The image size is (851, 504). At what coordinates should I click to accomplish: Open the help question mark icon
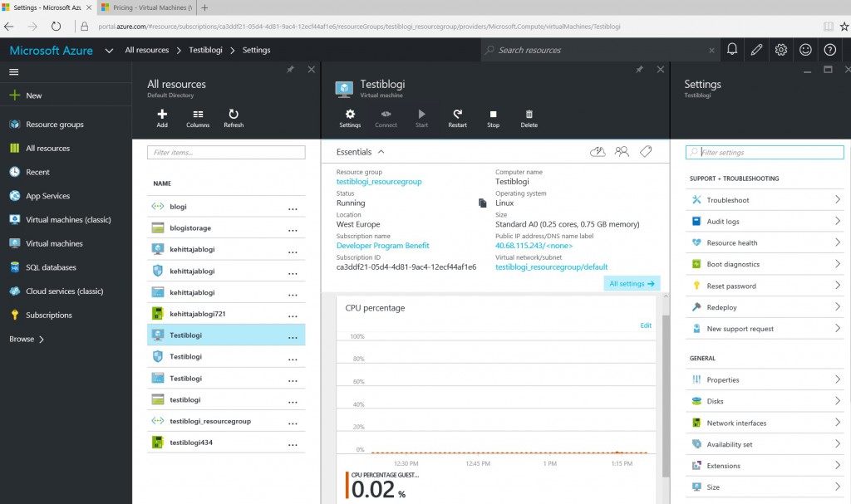[x=830, y=49]
